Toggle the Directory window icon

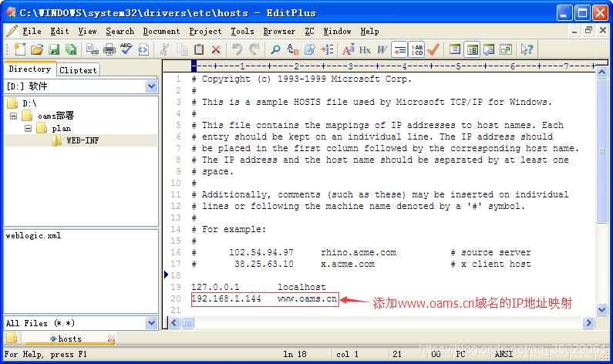pos(472,49)
